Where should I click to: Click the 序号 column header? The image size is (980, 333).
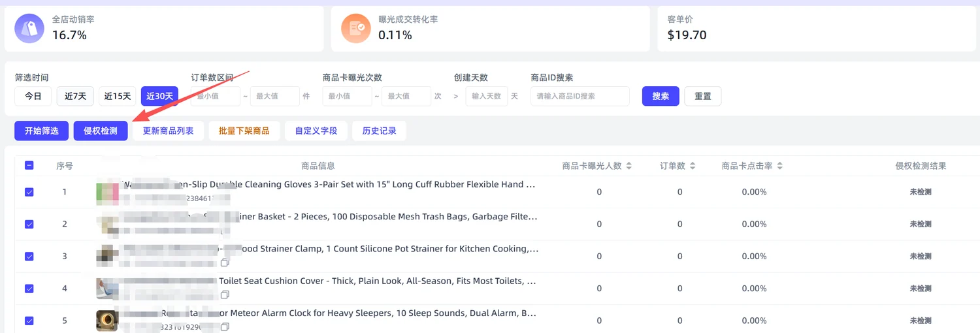65,166
